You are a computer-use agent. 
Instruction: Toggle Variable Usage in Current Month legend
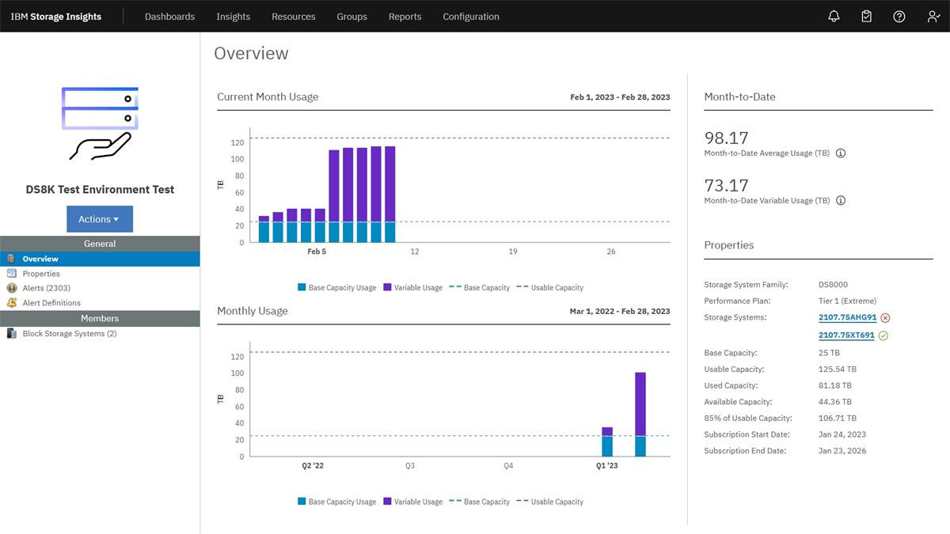coord(413,287)
